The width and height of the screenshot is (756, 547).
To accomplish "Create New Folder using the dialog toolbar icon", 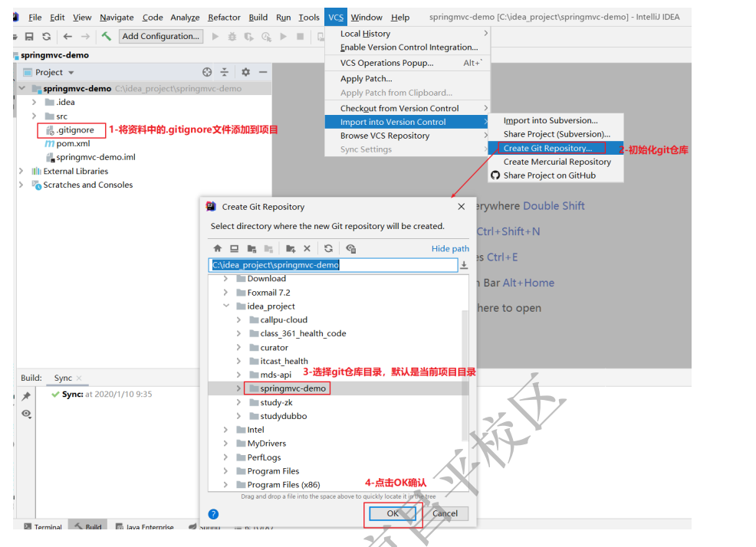I will [291, 248].
